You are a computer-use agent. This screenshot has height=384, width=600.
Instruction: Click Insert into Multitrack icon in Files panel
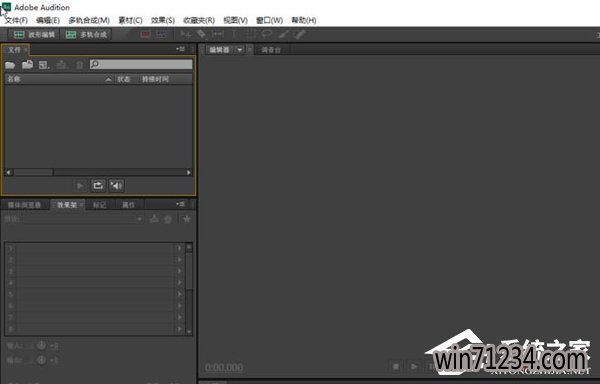tap(62, 65)
